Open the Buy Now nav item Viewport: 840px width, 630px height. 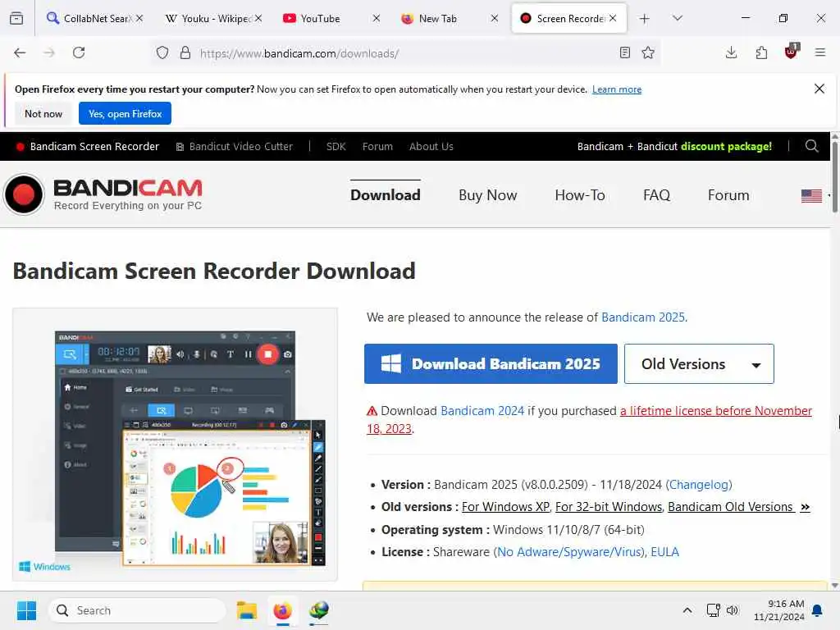487,195
